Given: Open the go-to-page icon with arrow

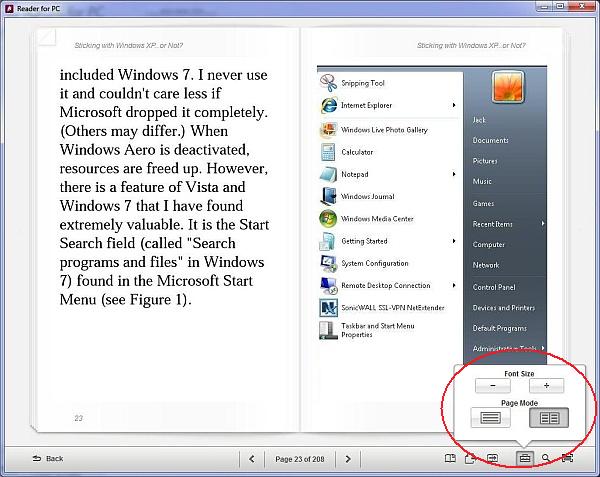Looking at the screenshot, I should coord(492,458).
